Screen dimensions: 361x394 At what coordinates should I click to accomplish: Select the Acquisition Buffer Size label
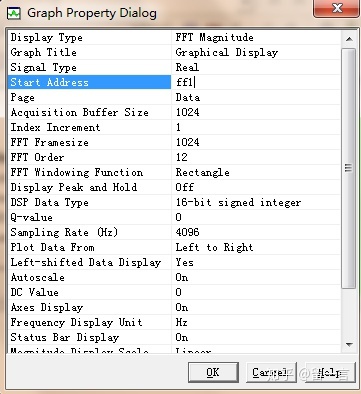pyautogui.click(x=79, y=112)
